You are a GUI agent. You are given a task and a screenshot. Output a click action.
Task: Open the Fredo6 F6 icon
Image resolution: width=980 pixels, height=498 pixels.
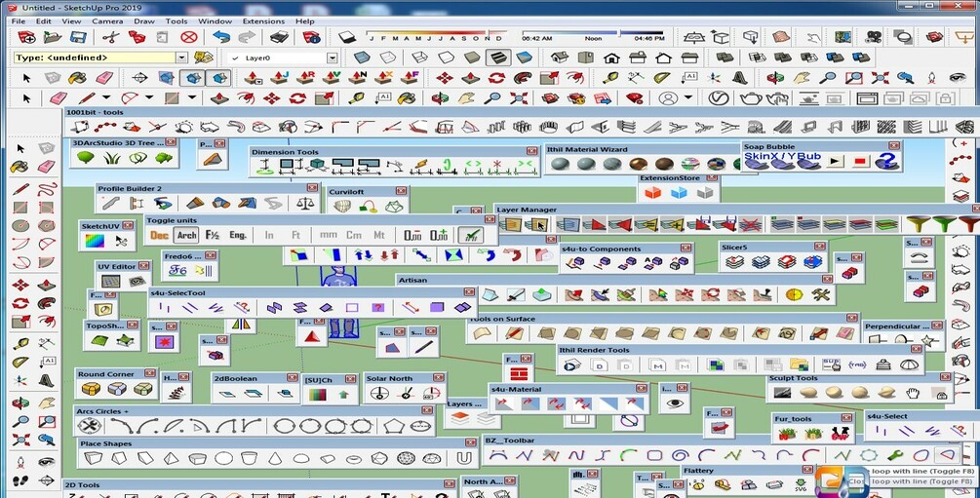(x=177, y=270)
